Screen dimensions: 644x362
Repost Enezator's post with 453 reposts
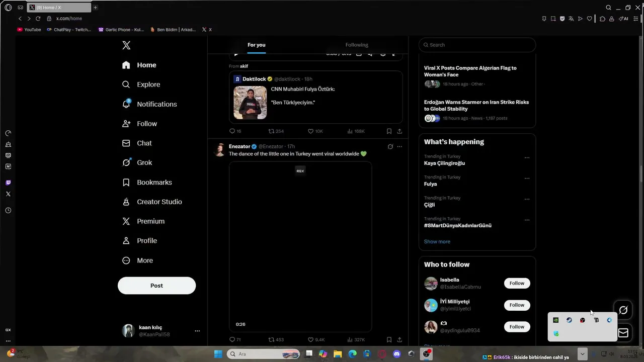point(276,340)
